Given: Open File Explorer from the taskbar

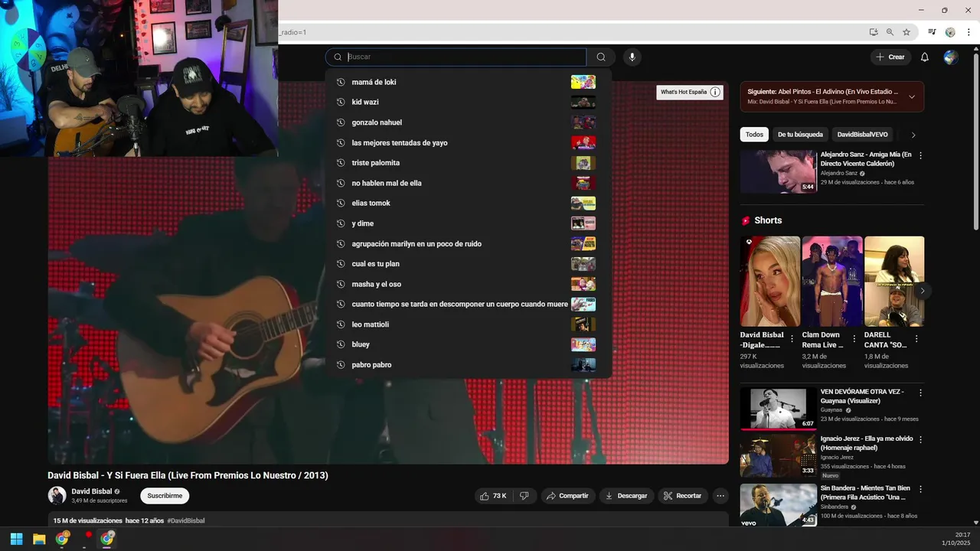Looking at the screenshot, I should (x=39, y=539).
